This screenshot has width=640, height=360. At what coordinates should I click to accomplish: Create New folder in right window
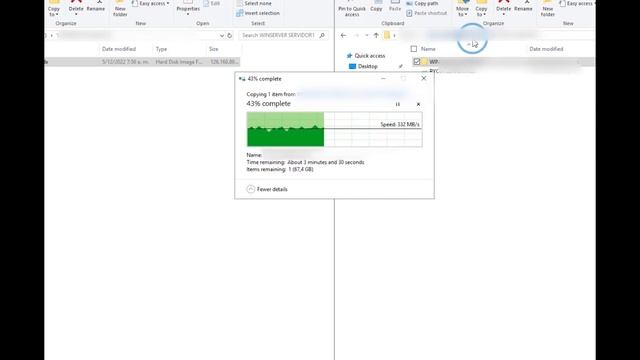pos(548,9)
